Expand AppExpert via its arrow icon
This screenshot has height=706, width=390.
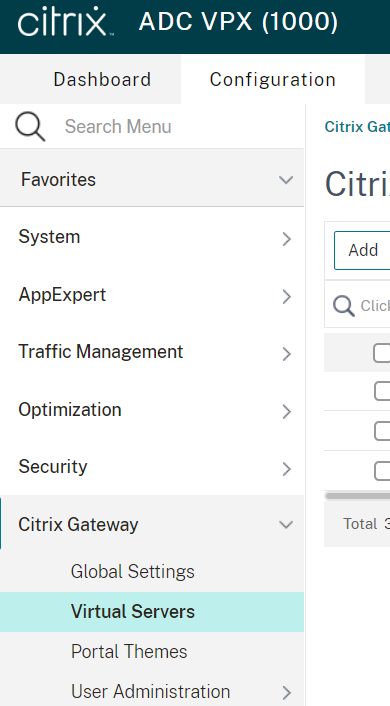click(x=286, y=296)
